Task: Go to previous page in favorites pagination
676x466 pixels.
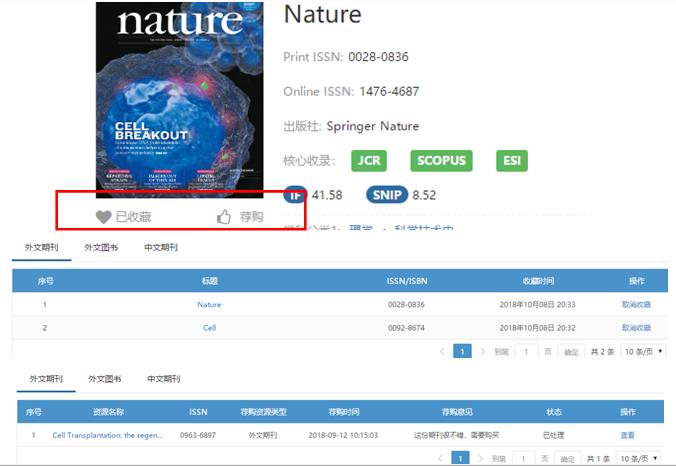Action: pos(442,351)
